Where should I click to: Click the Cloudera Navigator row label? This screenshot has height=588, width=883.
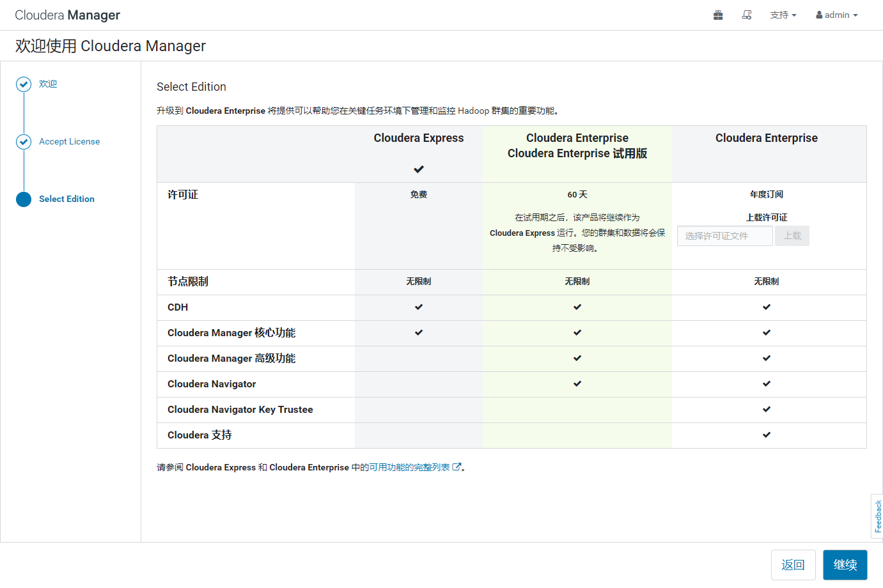click(x=212, y=384)
